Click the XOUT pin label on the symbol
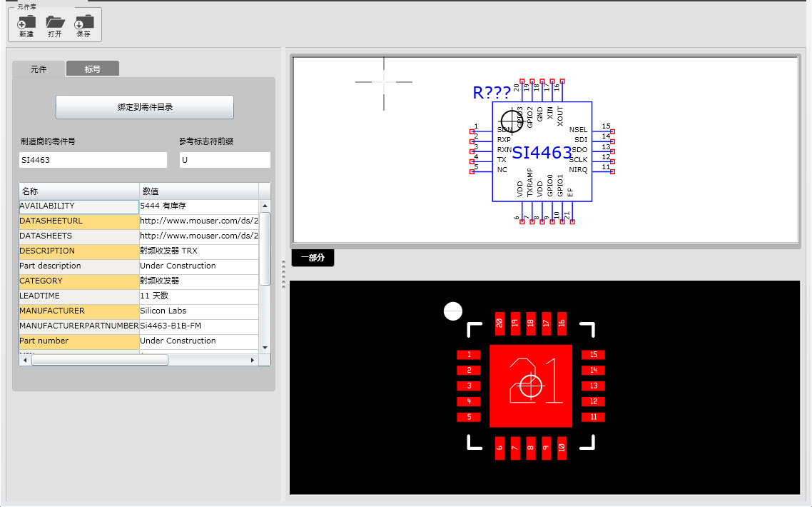This screenshot has width=812, height=507. tap(560, 116)
